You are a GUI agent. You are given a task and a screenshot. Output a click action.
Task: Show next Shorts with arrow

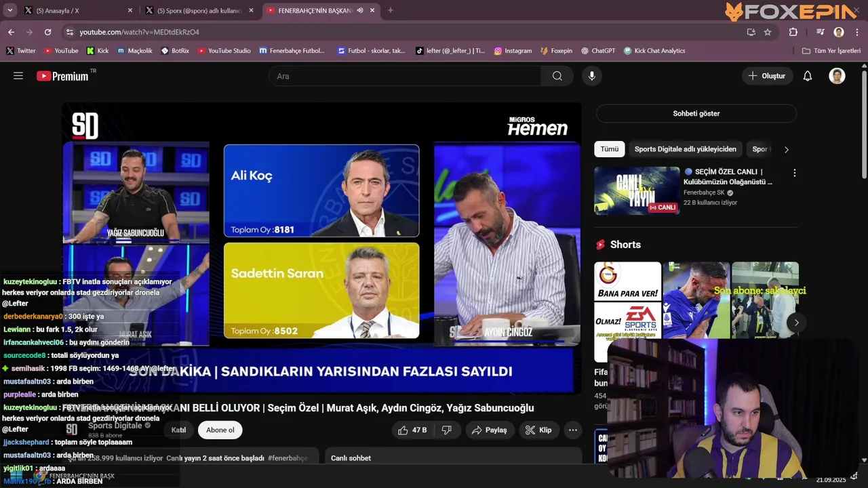(796, 323)
